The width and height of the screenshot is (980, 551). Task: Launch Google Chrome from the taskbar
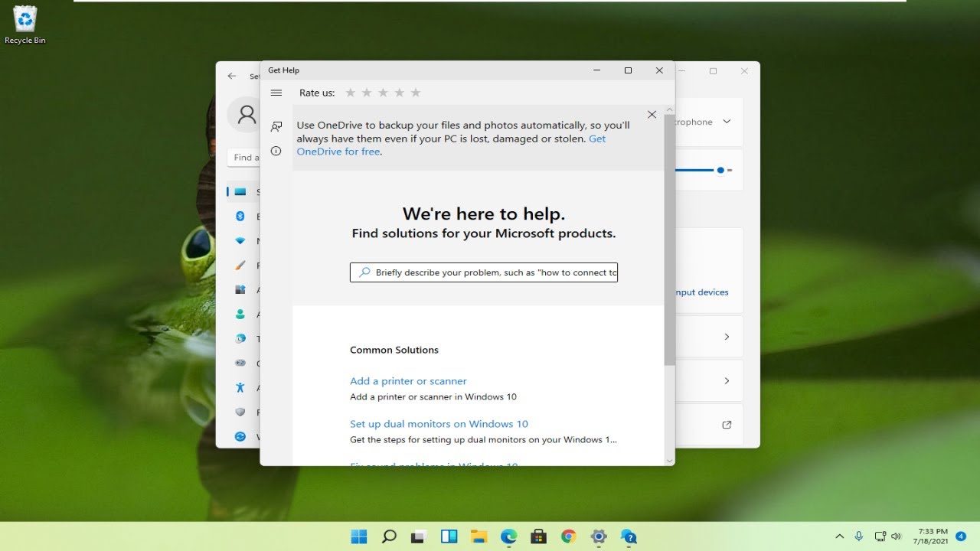(568, 536)
